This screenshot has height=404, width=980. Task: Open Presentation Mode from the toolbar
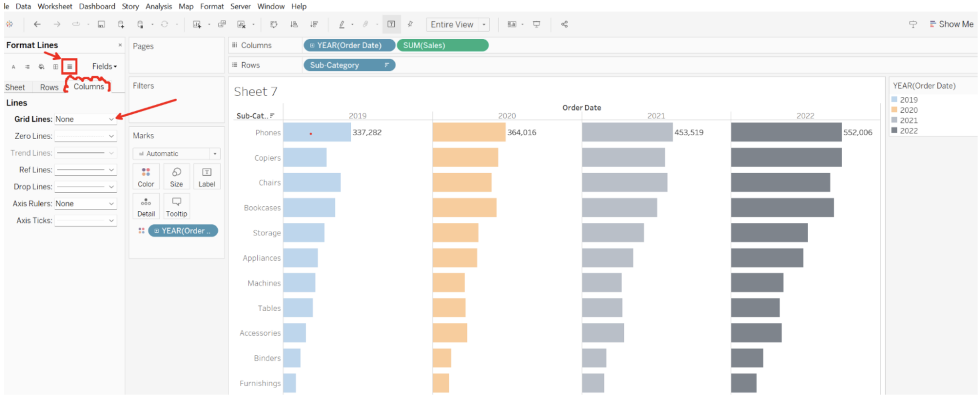(536, 24)
